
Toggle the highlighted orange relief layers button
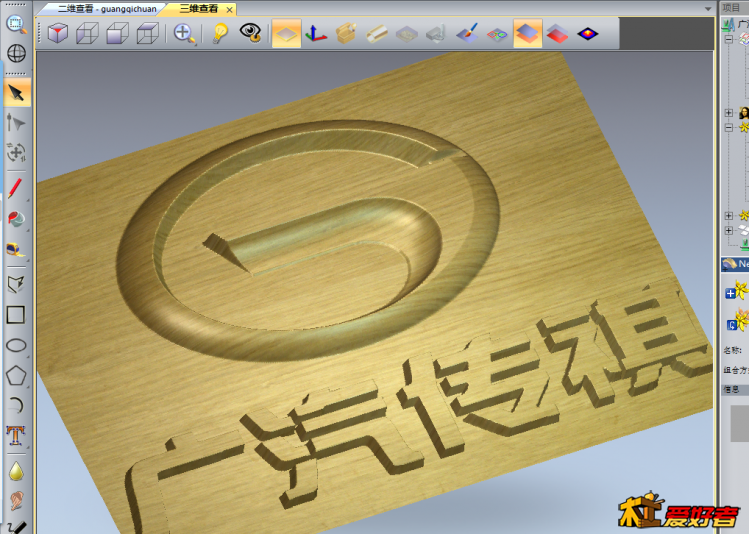(527, 33)
